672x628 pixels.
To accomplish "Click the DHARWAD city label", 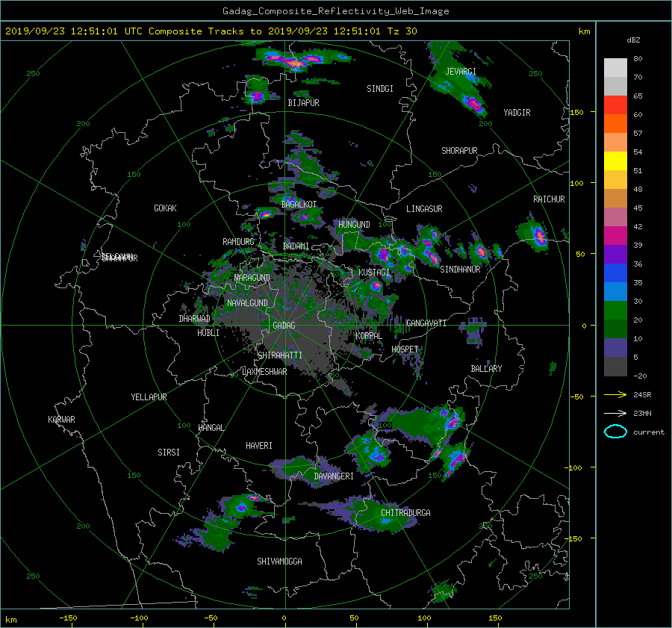I will tap(195, 319).
